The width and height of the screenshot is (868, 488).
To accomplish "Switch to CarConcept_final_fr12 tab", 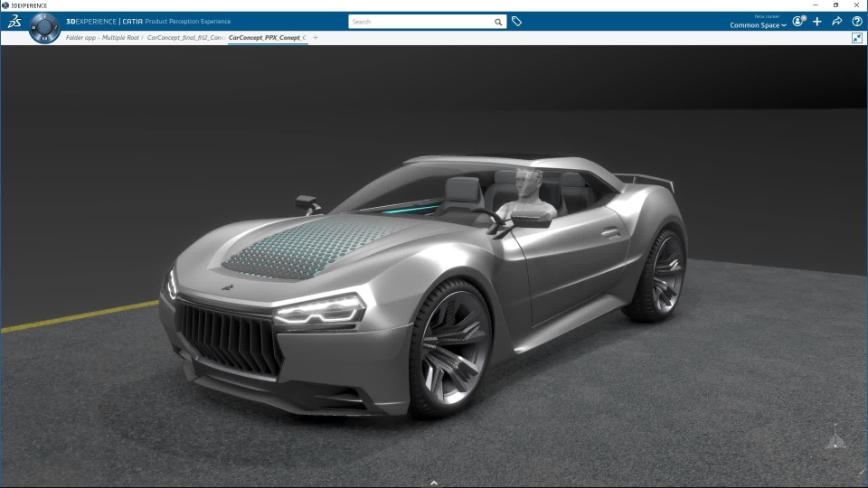I will (185, 38).
